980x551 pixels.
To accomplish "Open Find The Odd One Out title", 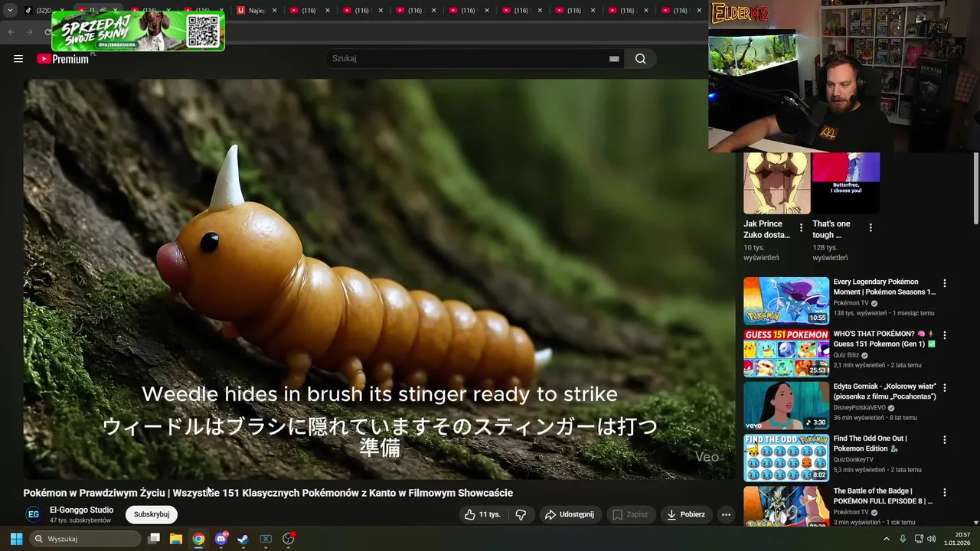I will point(871,444).
